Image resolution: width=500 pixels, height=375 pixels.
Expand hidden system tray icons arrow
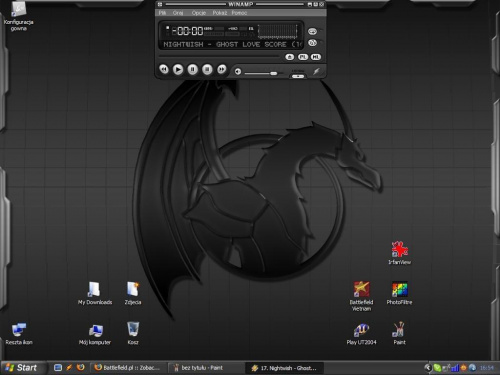pyautogui.click(x=428, y=368)
